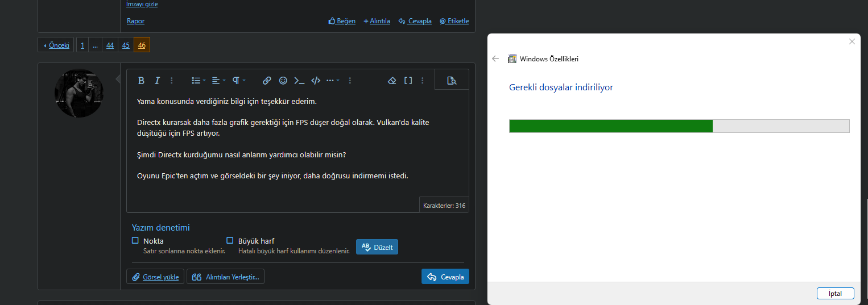Click the Gerekli dosyalar indiriliyor heading

(561, 87)
